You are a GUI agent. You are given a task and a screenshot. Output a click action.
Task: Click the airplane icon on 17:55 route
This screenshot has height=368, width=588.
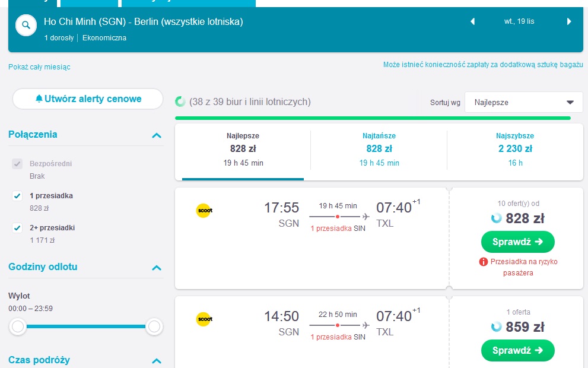click(365, 217)
